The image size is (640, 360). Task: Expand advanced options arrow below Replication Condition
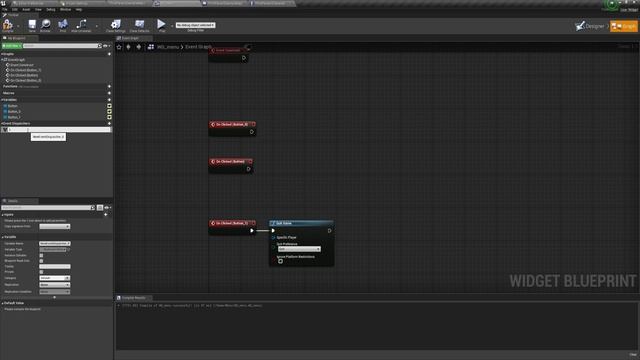[55, 297]
